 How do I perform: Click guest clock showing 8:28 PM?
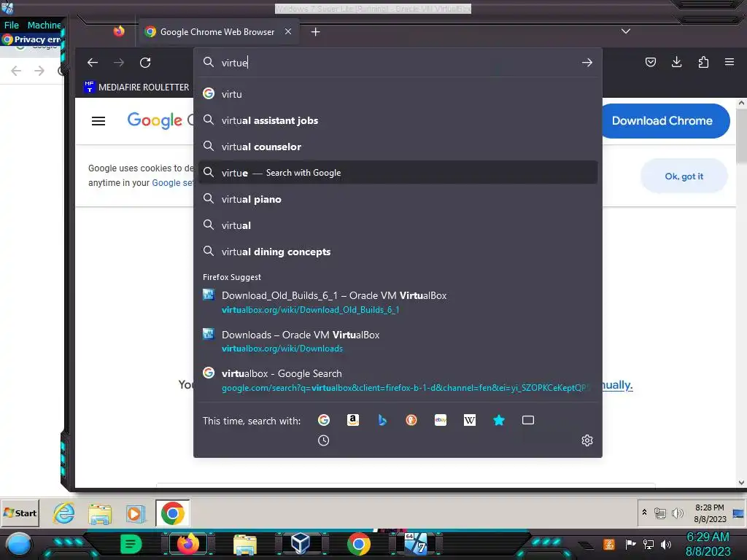709,513
